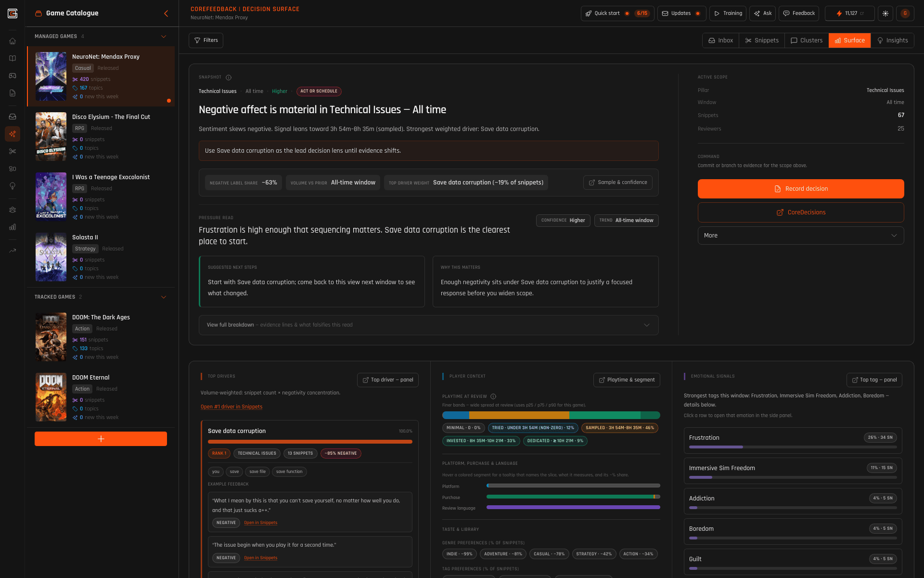The width and height of the screenshot is (924, 578).
Task: Click the snapshot info icon
Action: click(x=229, y=78)
